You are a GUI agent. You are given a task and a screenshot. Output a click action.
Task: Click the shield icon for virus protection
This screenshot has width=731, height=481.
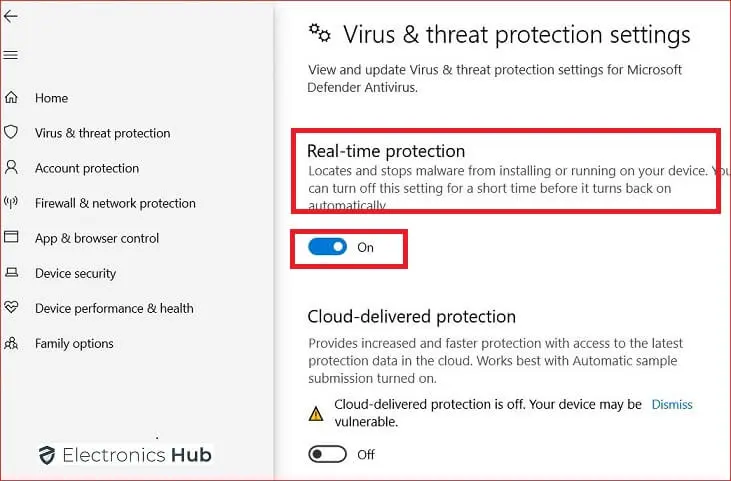(x=11, y=132)
